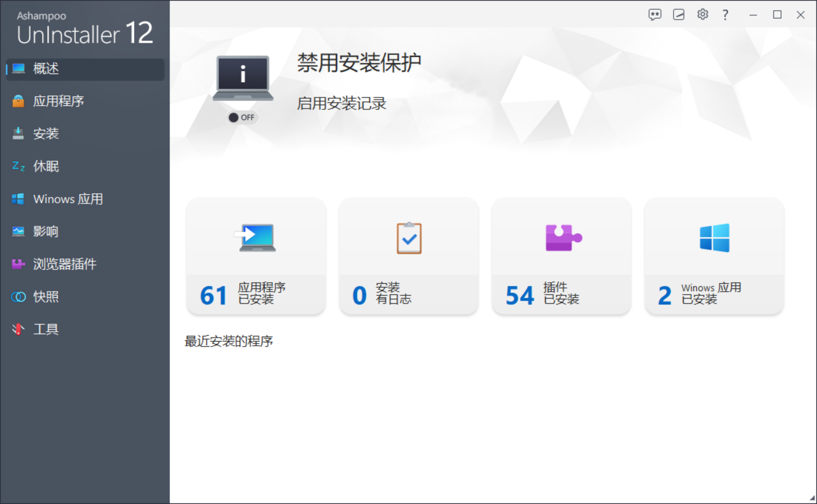Click the laptop info icon
This screenshot has height=504, width=817.
243,78
